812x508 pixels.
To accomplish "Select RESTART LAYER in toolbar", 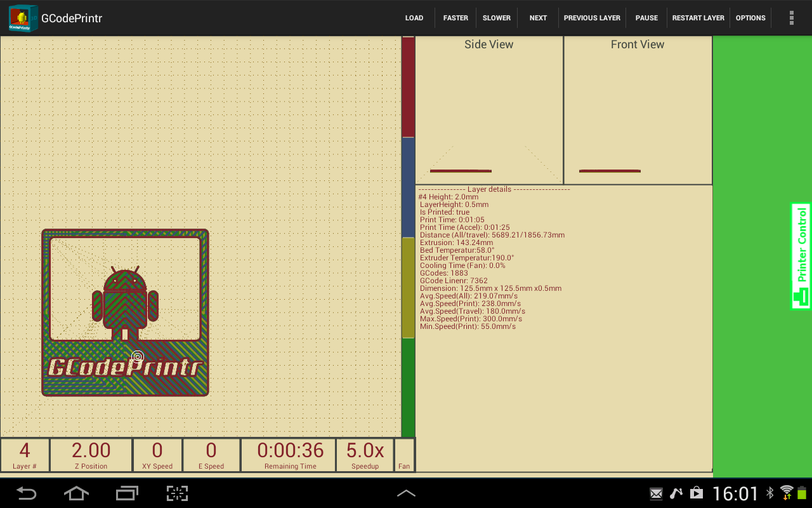I will [698, 18].
